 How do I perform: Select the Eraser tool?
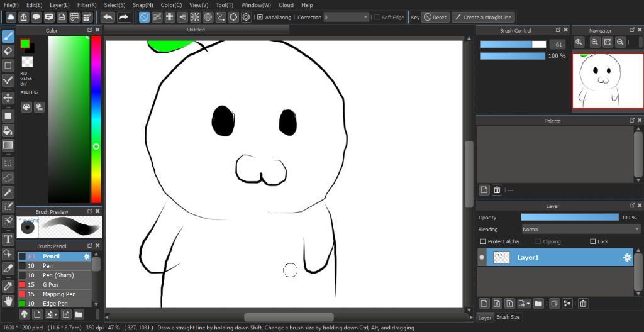tap(8, 51)
